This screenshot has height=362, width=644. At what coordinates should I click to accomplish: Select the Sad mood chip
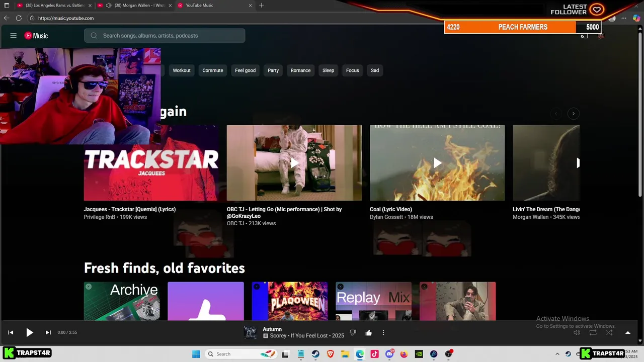click(x=375, y=70)
